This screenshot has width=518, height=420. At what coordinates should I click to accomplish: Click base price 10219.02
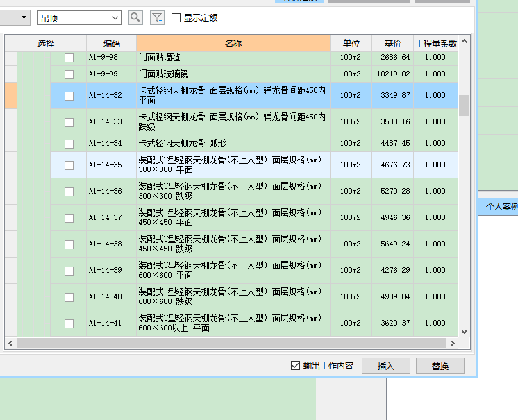pyautogui.click(x=394, y=74)
